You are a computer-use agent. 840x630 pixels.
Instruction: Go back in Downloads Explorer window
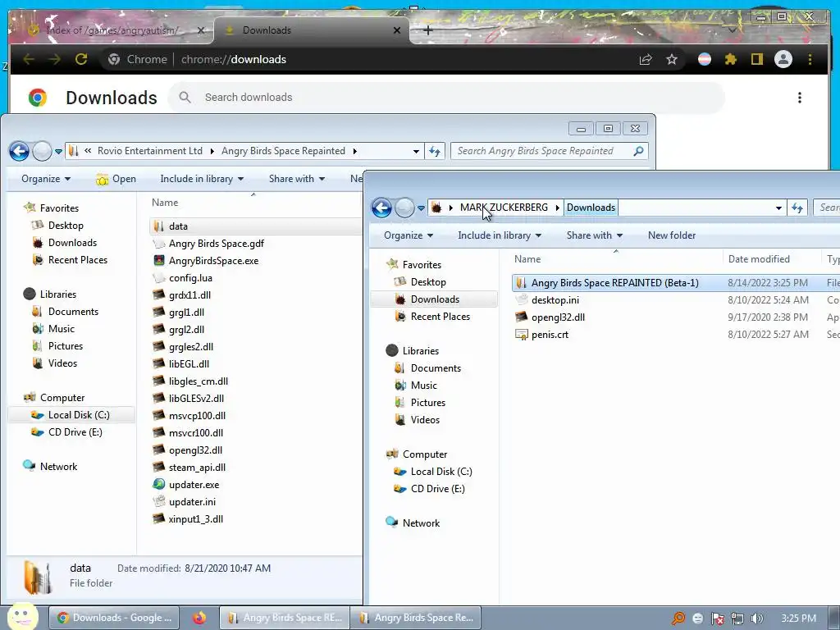click(381, 208)
